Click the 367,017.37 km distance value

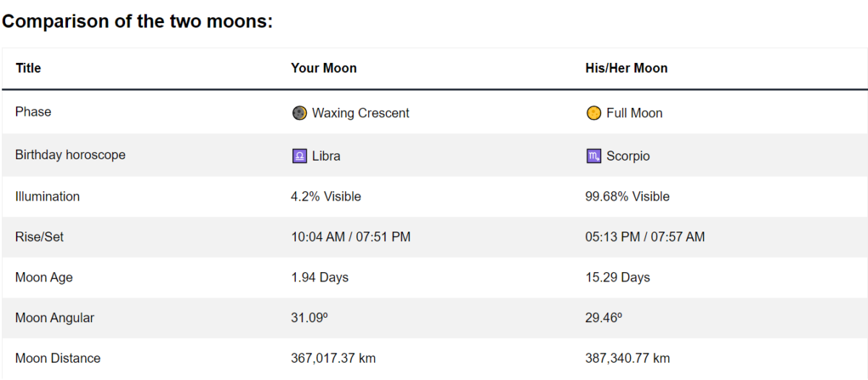point(333,358)
